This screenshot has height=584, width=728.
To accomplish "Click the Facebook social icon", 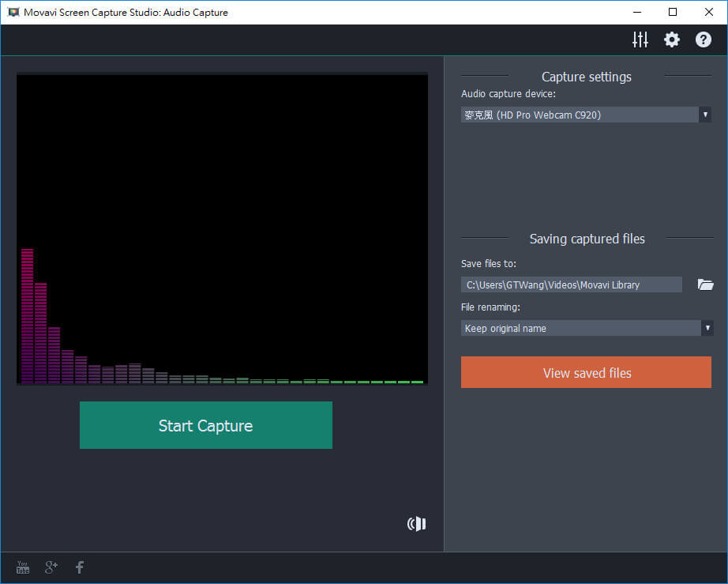I will coord(80,567).
